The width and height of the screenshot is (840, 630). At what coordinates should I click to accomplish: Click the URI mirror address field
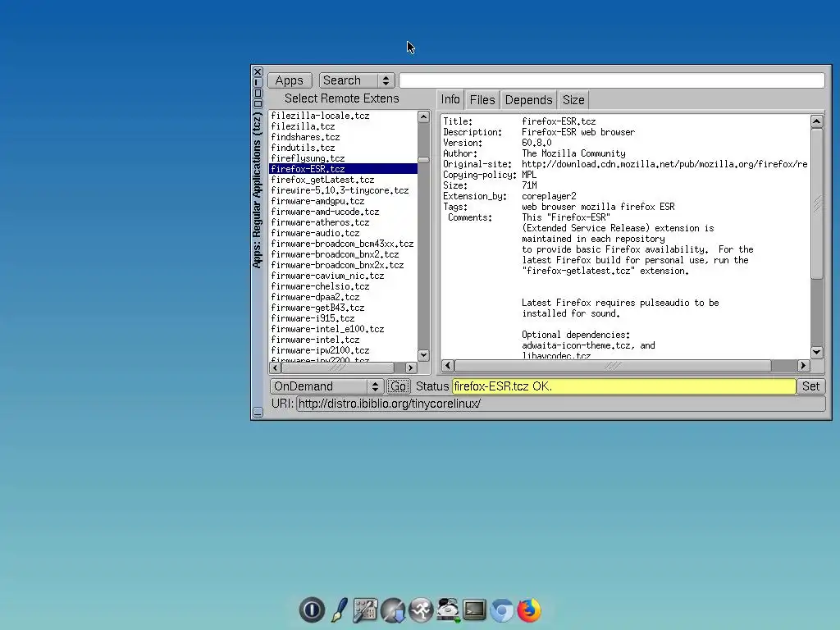click(x=560, y=404)
